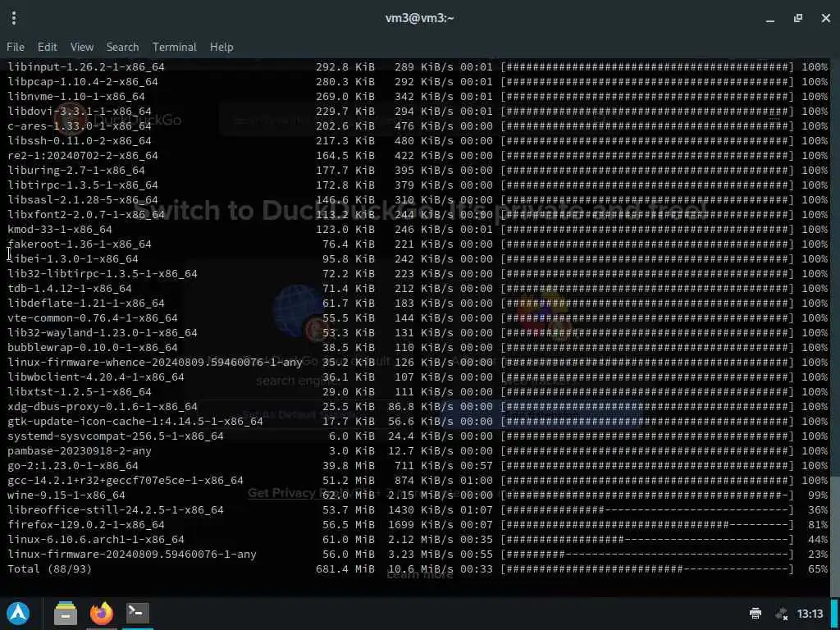
Task: Click the terminal vertical scrollbar thumb
Action: coord(834,536)
